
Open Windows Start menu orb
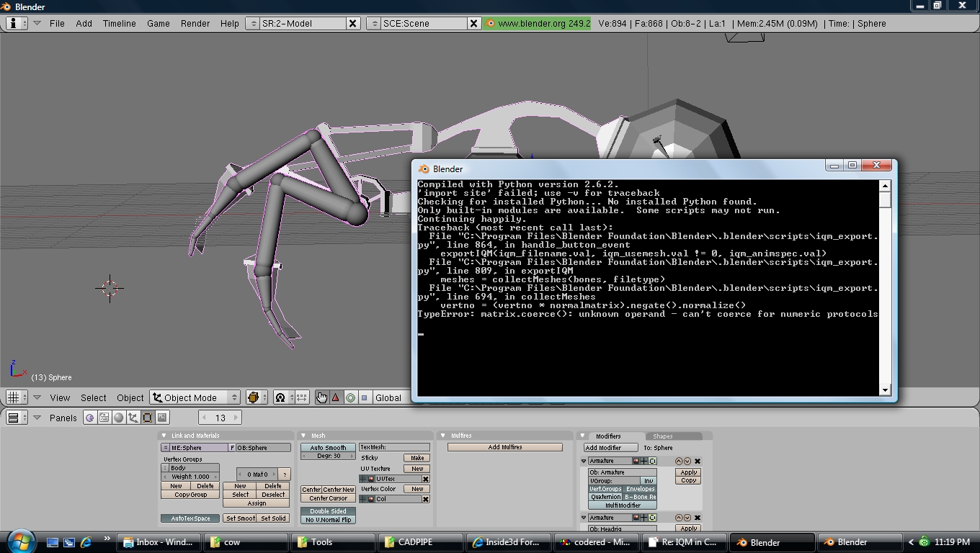point(19,541)
